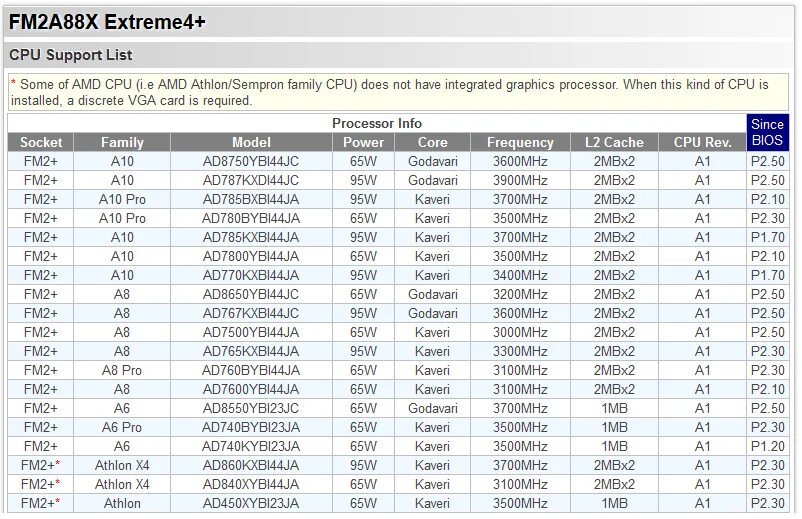Select the Frequency column header

pos(520,142)
